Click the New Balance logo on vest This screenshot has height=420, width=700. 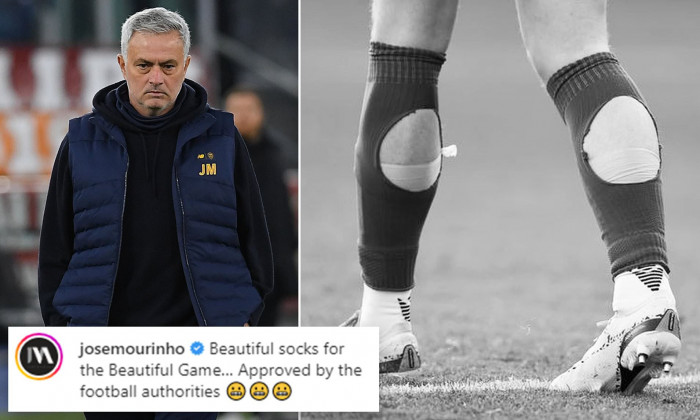(x=201, y=156)
